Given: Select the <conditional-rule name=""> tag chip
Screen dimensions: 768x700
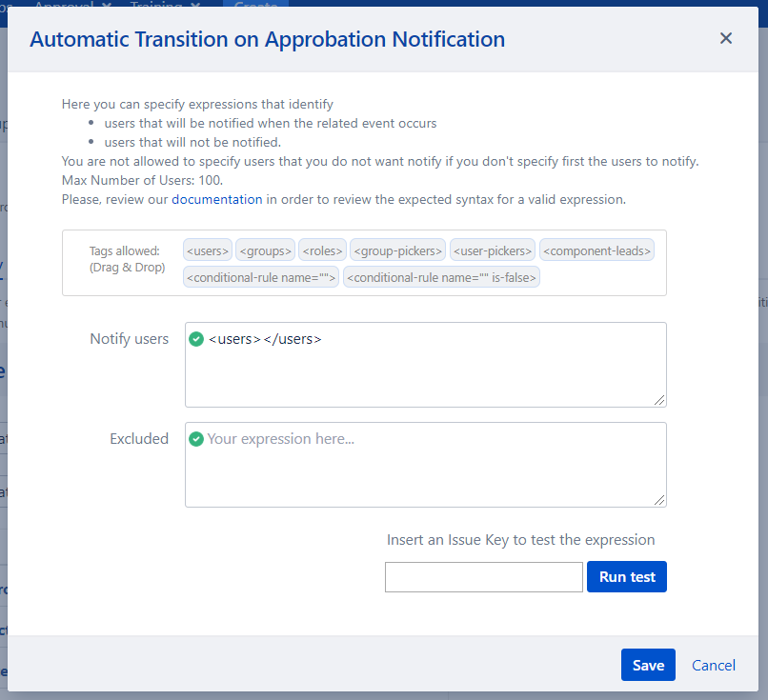Looking at the screenshot, I should point(261,277).
